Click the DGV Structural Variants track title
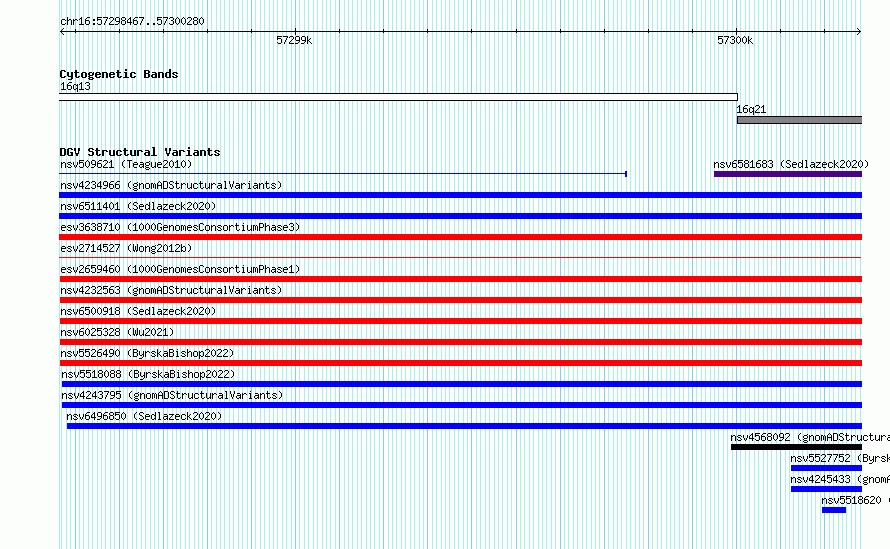The height and width of the screenshot is (549, 890). tap(140, 152)
